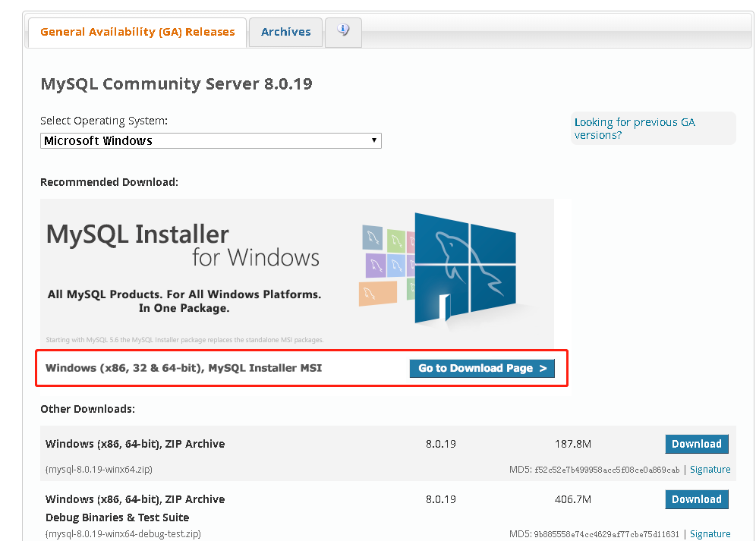Screen dimensions: 756x541
Task: Click Windows (x86, 32 & 64-bit), MySQL Installer MSI text
Action: click(184, 369)
